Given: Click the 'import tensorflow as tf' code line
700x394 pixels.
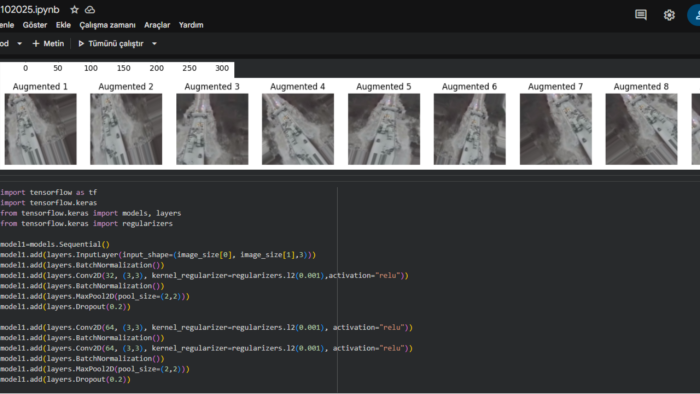Looking at the screenshot, I should (x=49, y=192).
